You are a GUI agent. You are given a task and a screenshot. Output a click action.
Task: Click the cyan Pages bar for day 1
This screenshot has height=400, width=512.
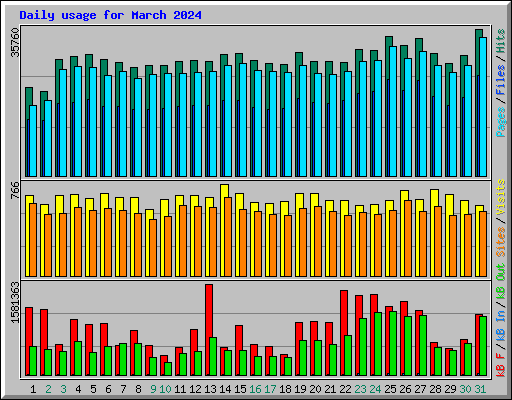coord(33,141)
